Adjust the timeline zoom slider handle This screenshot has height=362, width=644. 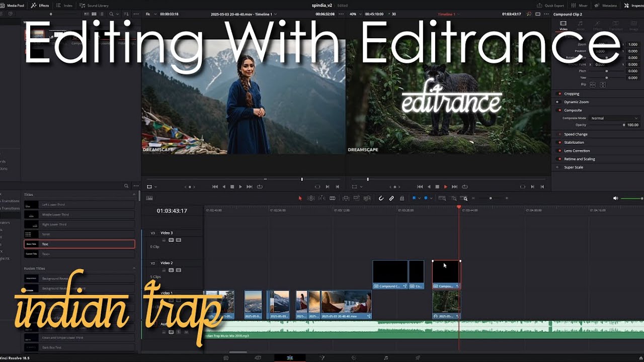pos(491,198)
